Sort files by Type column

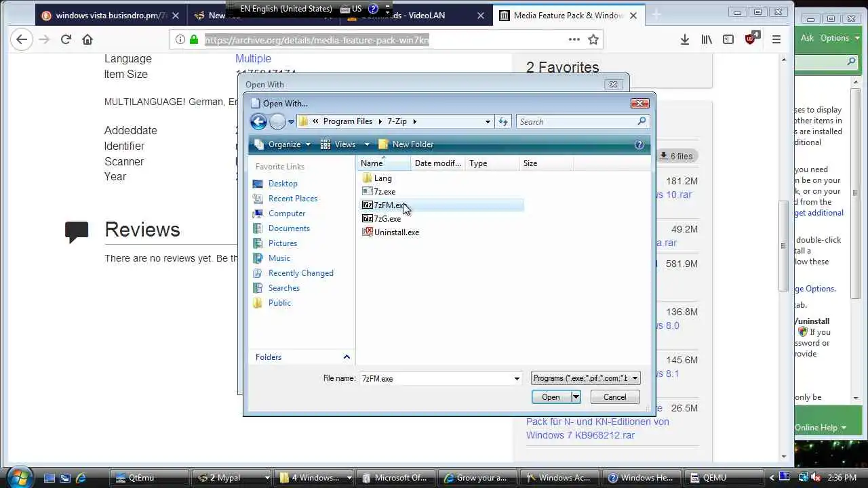[492, 163]
